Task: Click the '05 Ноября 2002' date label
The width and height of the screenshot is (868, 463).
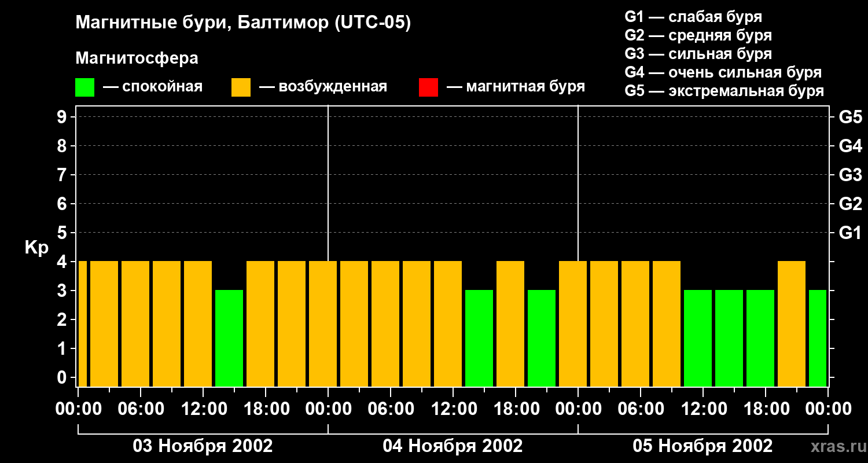Action: pos(703,446)
